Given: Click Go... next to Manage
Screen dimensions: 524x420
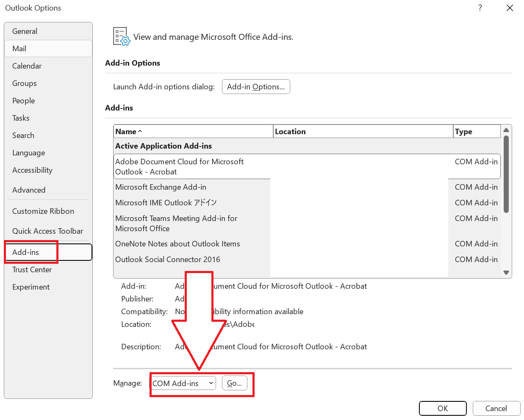Looking at the screenshot, I should click(234, 383).
